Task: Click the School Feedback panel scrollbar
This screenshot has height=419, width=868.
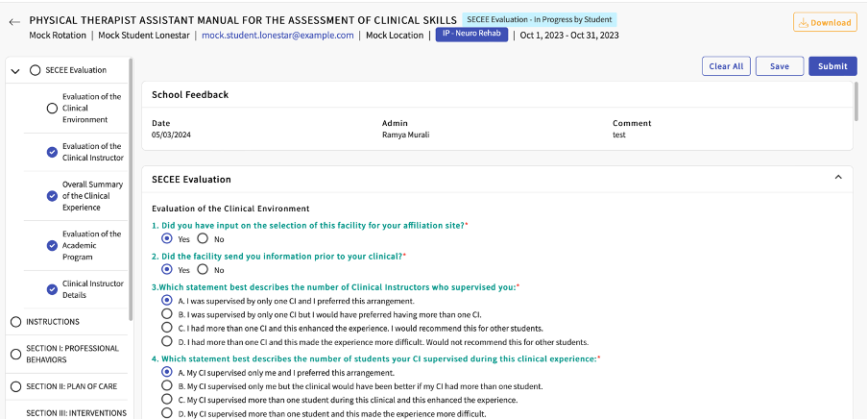Action: coord(857,101)
